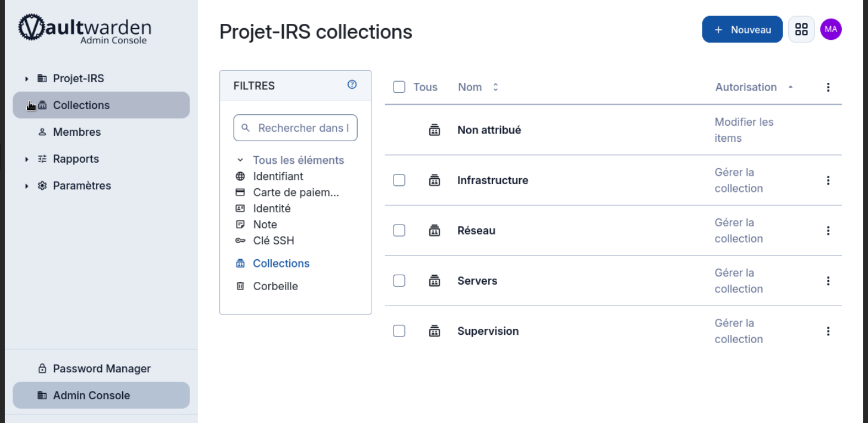Show Corbeille trash items
The width and height of the screenshot is (868, 423).
click(x=275, y=286)
